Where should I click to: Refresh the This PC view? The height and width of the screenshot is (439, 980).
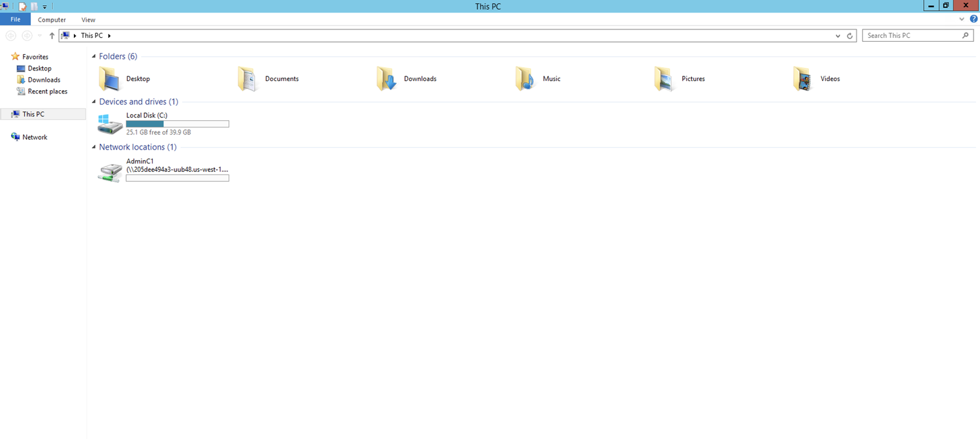pyautogui.click(x=850, y=36)
